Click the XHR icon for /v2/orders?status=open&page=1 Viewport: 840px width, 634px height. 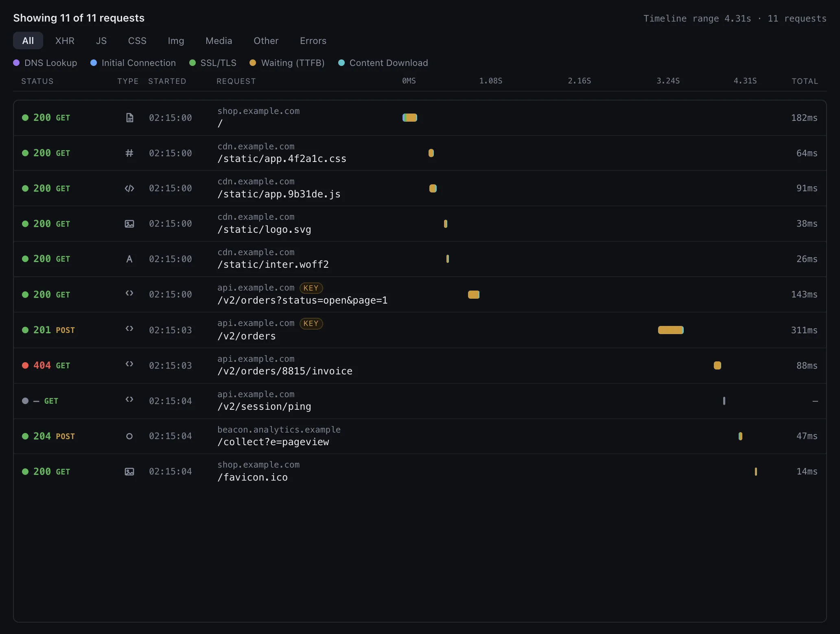[129, 293]
